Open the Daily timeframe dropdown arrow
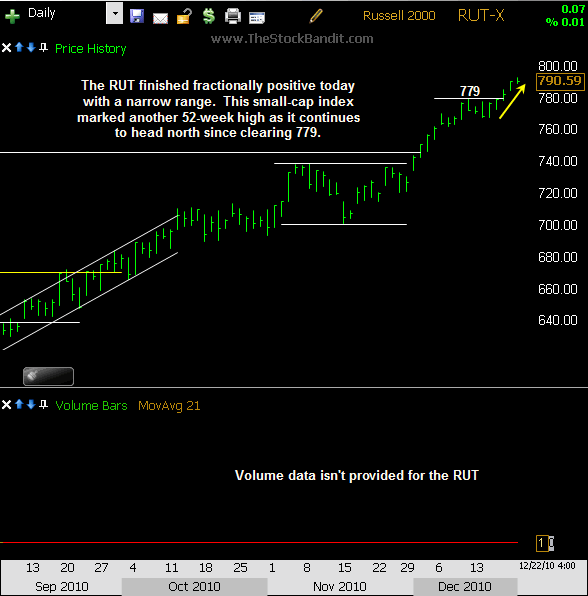The height and width of the screenshot is (596, 588). [114, 13]
